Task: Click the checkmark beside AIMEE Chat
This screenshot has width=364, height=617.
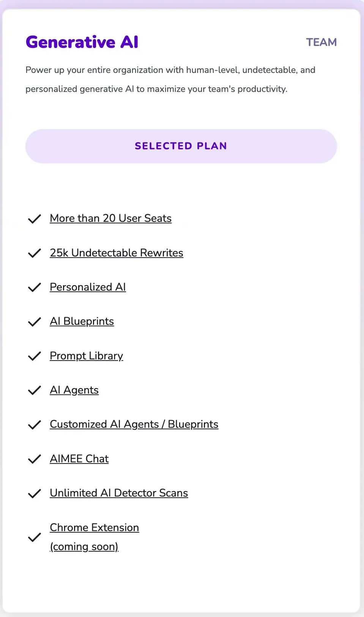Action: coord(35,459)
